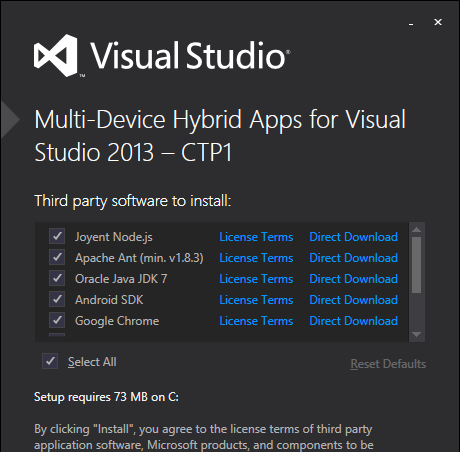Click the 'Third party software to install:' label
Image resolution: width=460 pixels, height=452 pixels.
[133, 201]
